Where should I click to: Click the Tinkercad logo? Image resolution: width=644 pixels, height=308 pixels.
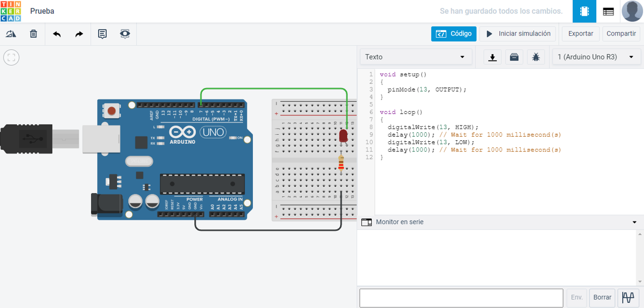(x=11, y=11)
